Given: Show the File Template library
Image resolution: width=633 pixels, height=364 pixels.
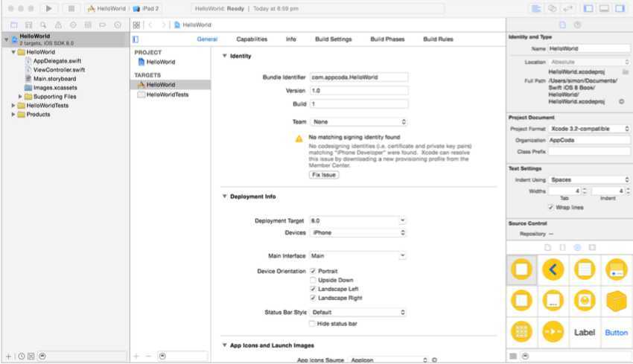Looking at the screenshot, I should [547, 247].
